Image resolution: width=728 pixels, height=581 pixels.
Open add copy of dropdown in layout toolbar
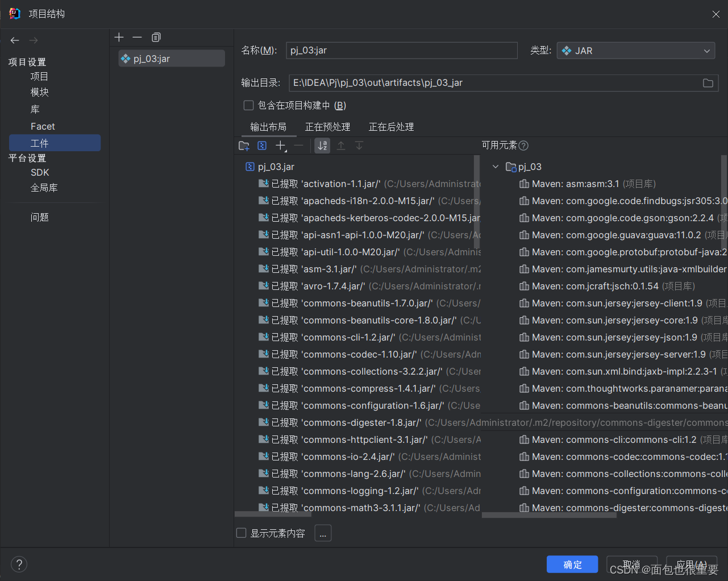pos(281,146)
